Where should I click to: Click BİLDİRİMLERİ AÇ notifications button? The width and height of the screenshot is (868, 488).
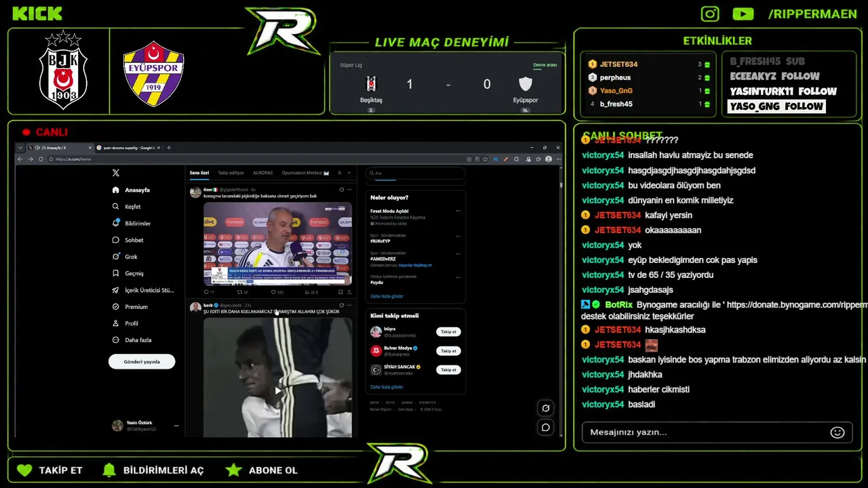153,470
